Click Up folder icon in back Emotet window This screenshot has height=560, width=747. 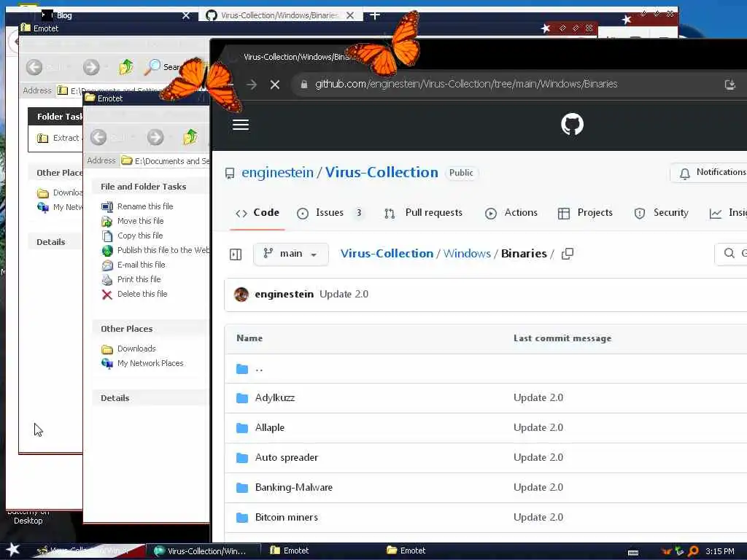[126, 67]
